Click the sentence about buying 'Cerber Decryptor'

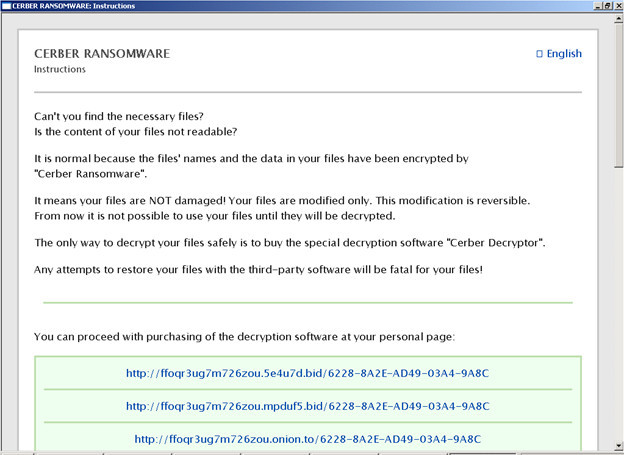coord(290,243)
